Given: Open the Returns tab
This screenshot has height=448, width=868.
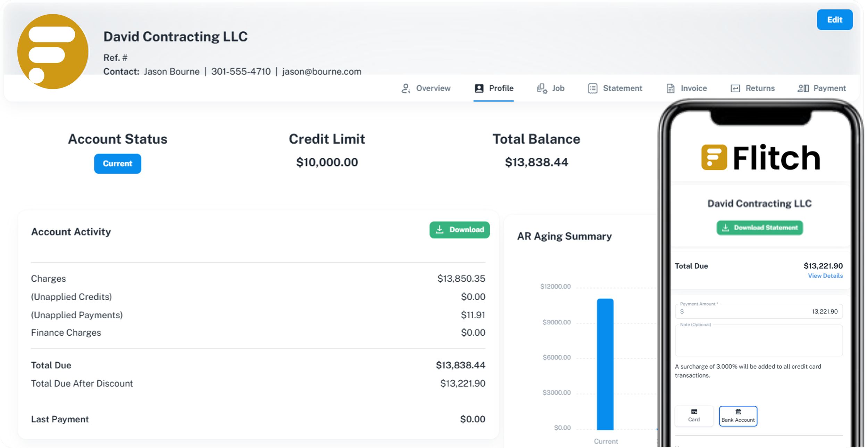Looking at the screenshot, I should point(753,88).
